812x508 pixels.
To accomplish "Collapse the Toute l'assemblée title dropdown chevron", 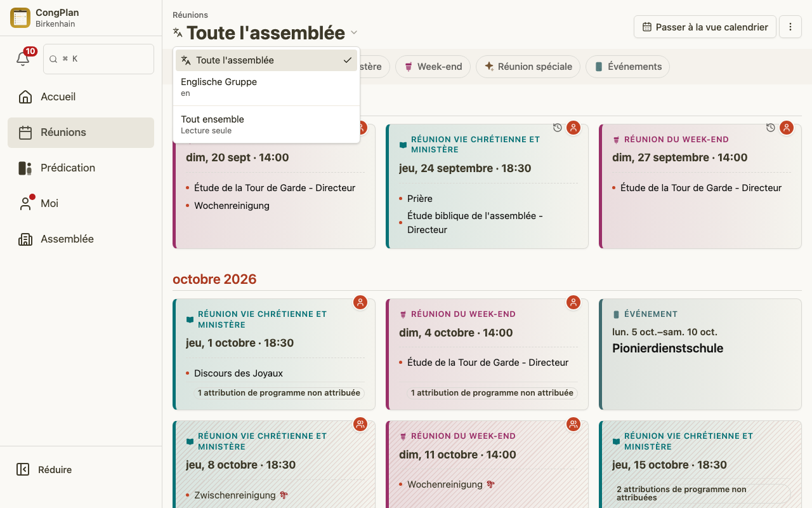I will coord(354,32).
